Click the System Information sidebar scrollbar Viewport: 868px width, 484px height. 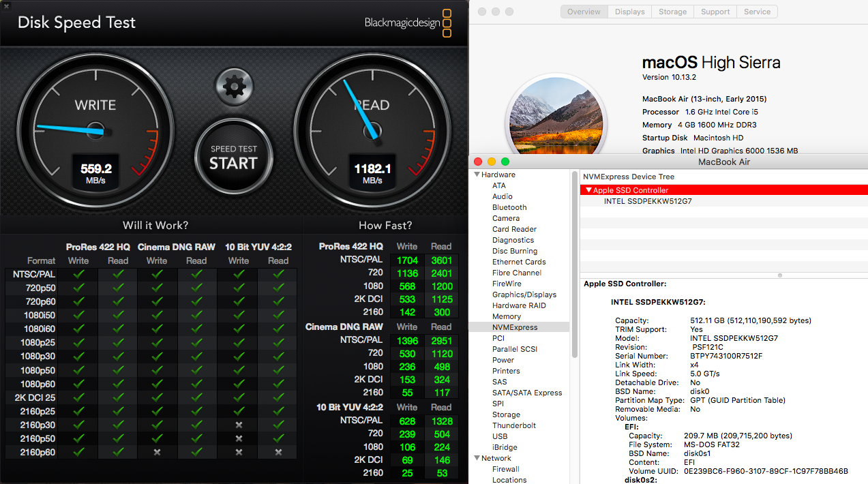(x=574, y=263)
